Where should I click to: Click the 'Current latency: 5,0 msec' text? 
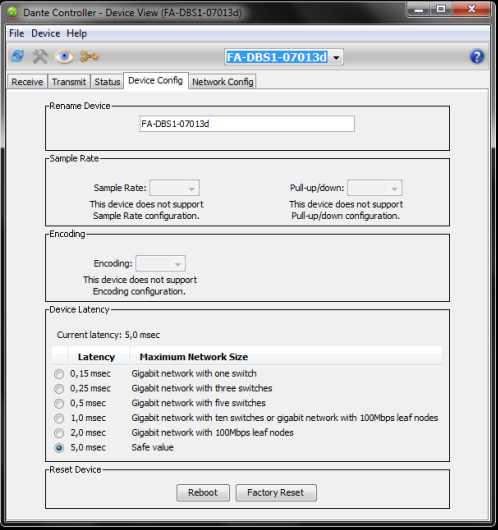click(x=108, y=335)
